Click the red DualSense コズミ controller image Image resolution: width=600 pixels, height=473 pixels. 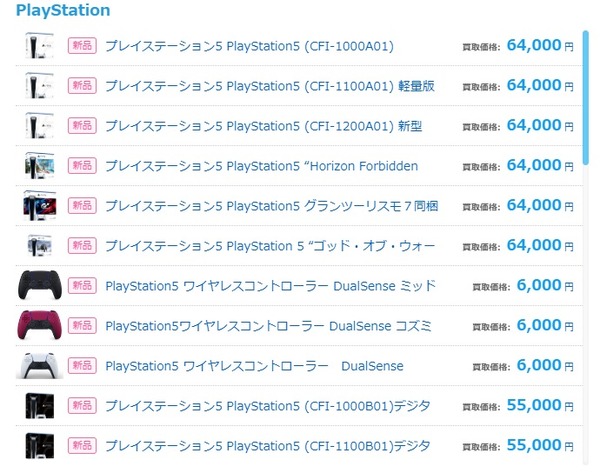point(39,325)
